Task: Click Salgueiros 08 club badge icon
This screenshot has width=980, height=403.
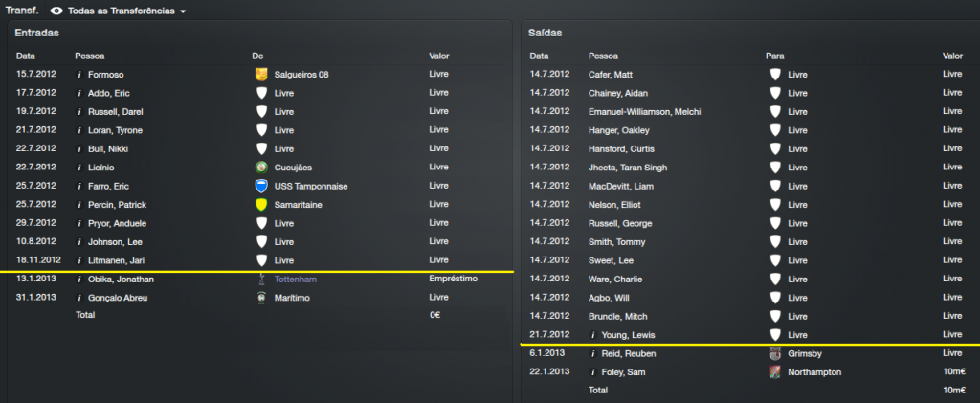Action: [x=261, y=75]
